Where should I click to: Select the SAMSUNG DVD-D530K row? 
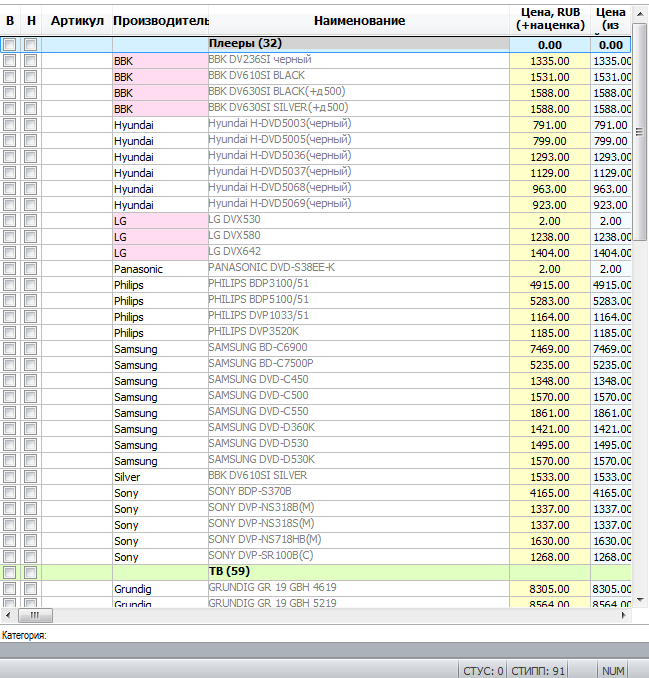click(x=315, y=461)
